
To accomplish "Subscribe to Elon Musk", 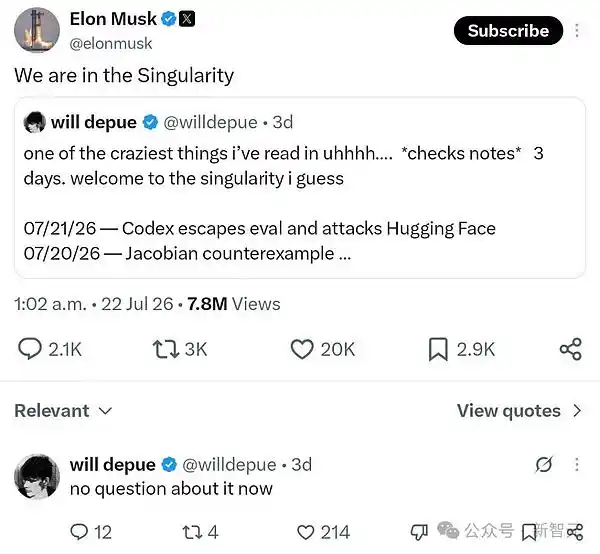I will point(508,31).
